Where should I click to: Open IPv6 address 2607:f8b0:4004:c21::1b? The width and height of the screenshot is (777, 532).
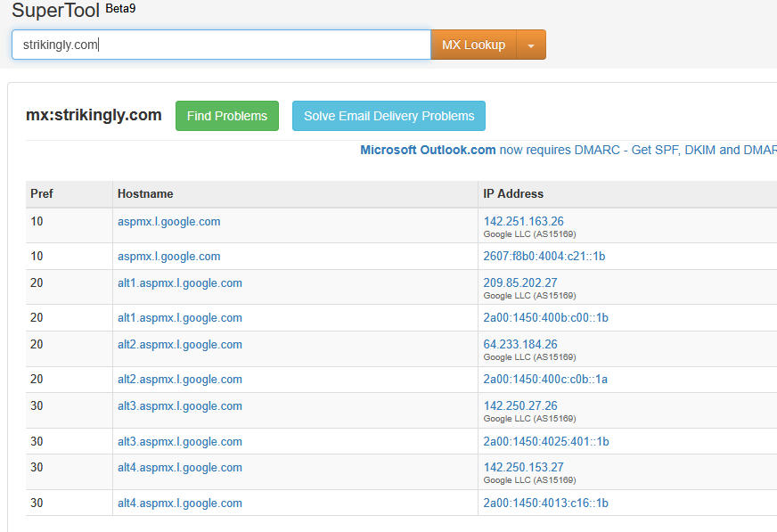tap(544, 256)
